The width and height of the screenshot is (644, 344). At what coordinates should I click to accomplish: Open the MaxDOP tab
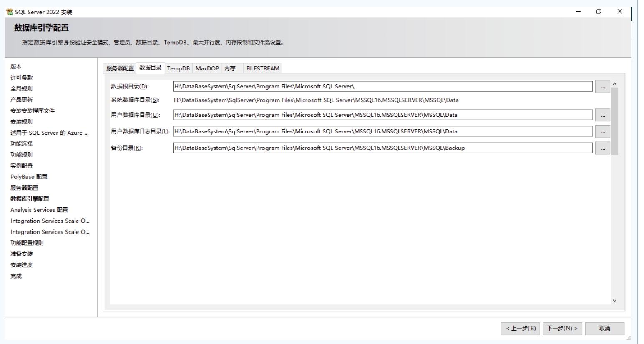[207, 68]
